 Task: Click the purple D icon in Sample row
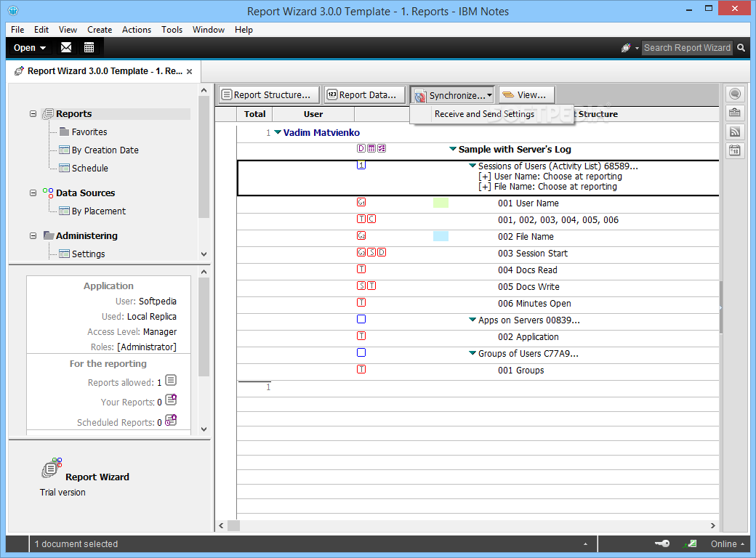361,148
